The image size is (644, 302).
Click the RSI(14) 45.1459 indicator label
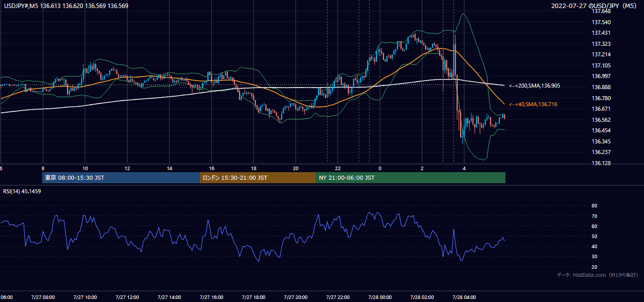pos(22,191)
